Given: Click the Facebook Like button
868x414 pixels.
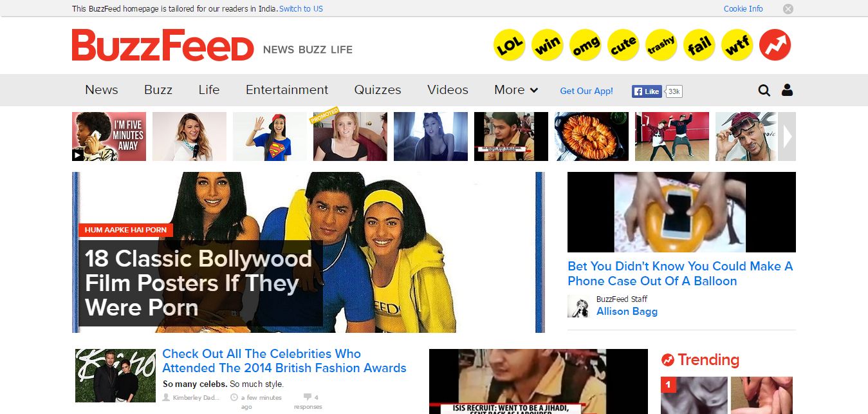Looking at the screenshot, I should (x=647, y=91).
